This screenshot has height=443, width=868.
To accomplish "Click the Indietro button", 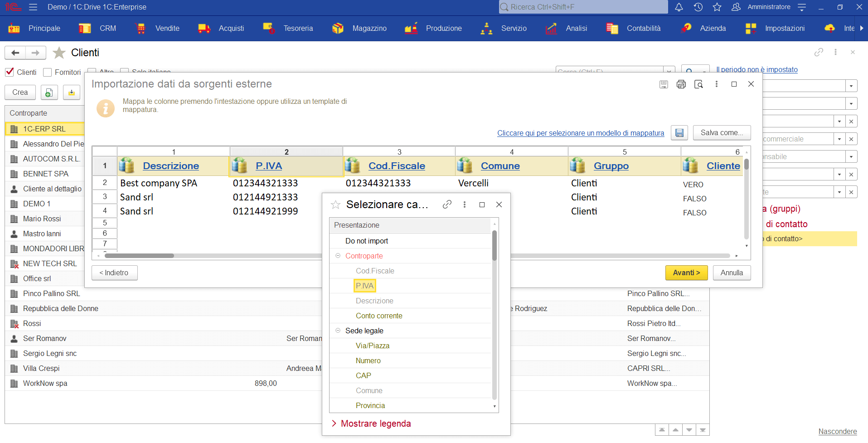I will [114, 273].
